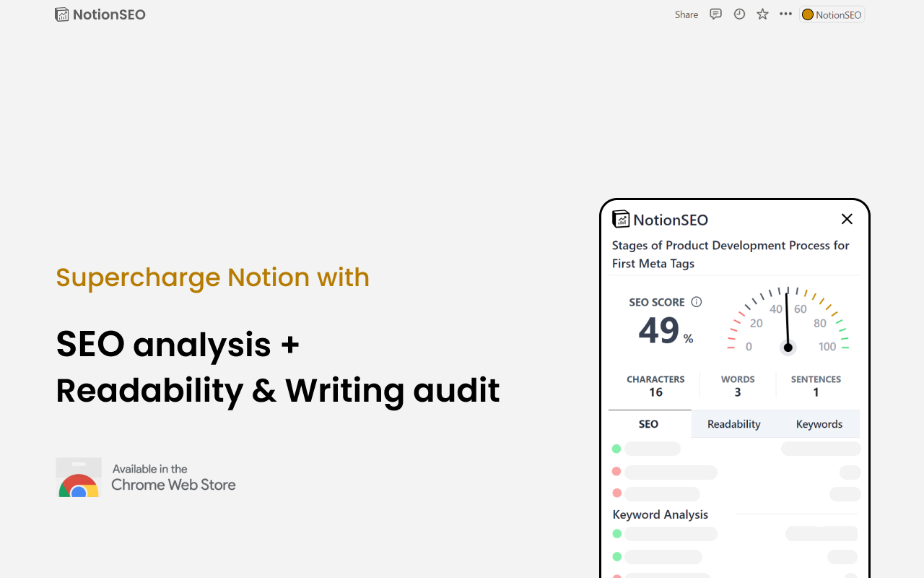Visit the Chrome Web Store link
This screenshot has width=924, height=578.
pyautogui.click(x=173, y=484)
